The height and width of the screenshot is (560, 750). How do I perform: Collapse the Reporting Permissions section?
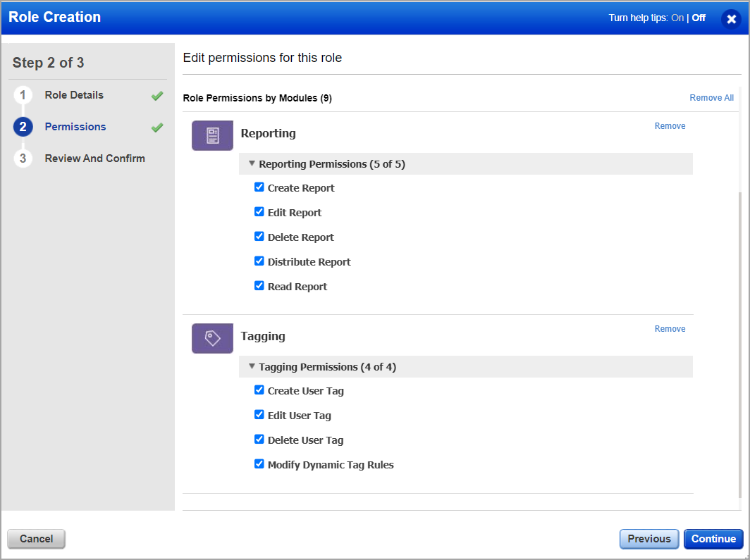click(252, 163)
